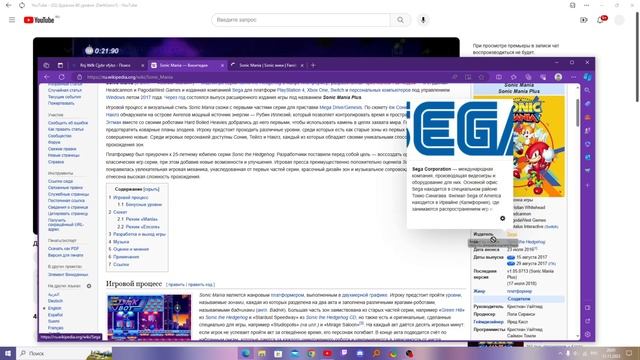Image resolution: width=640 pixels, height=360 pixels.
Task: Activate YouTube voice search microphone
Action: [x=423, y=20]
